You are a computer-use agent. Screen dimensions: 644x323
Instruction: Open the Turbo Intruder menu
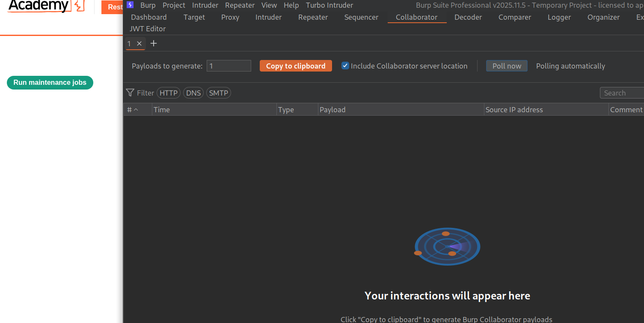[x=329, y=5]
